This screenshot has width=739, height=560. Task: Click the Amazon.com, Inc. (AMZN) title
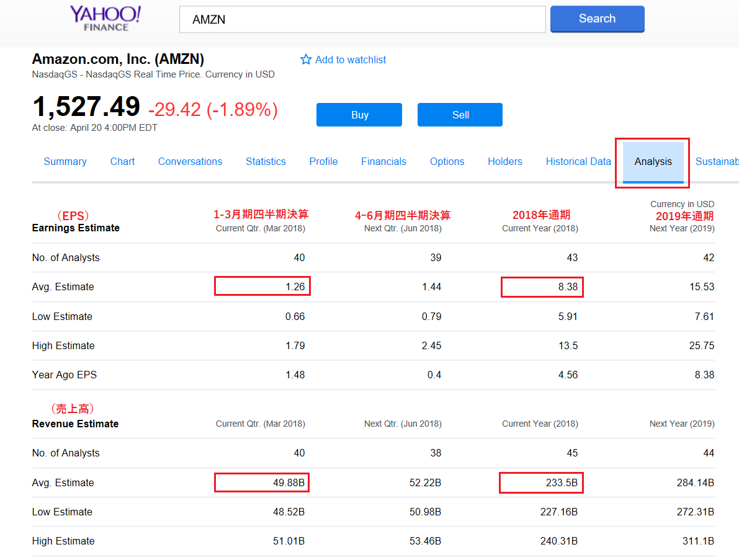118,60
